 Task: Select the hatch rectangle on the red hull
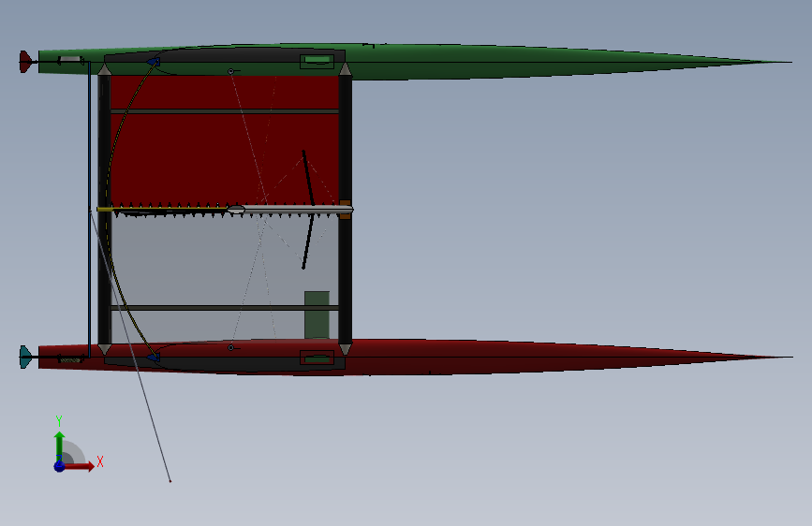click(x=317, y=358)
